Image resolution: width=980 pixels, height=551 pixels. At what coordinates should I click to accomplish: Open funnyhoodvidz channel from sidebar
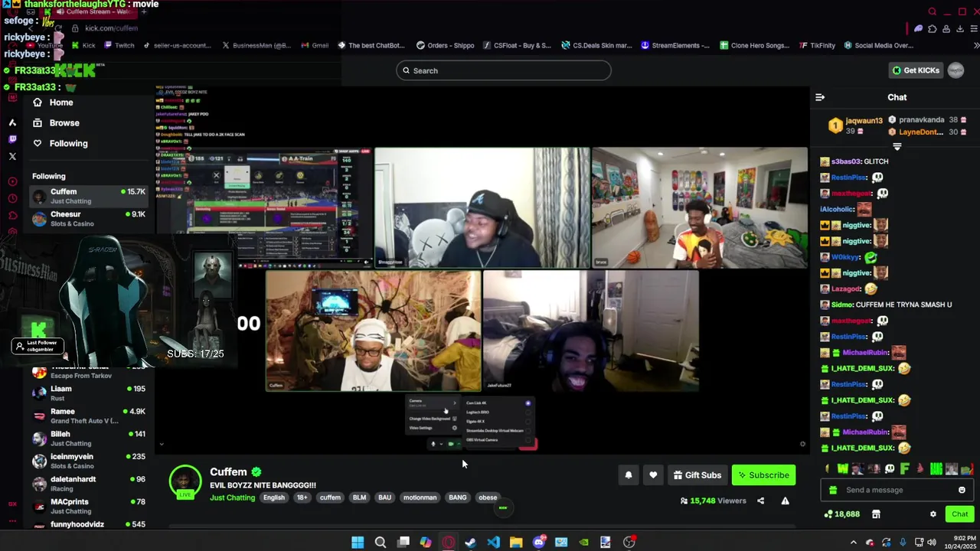[x=89, y=525]
